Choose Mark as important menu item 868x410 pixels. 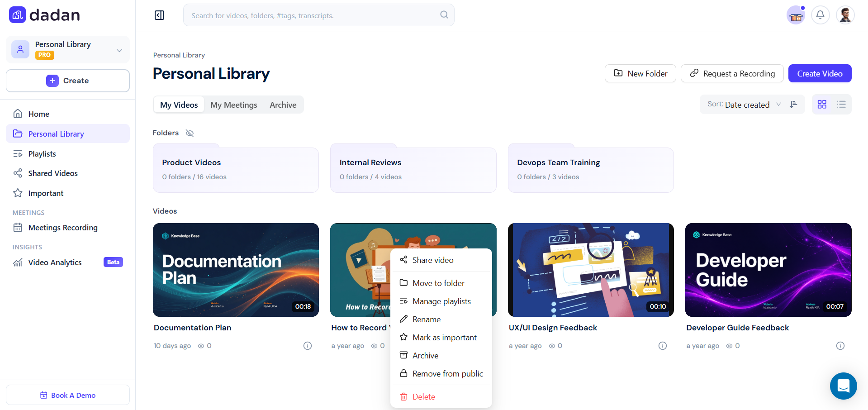click(441, 338)
